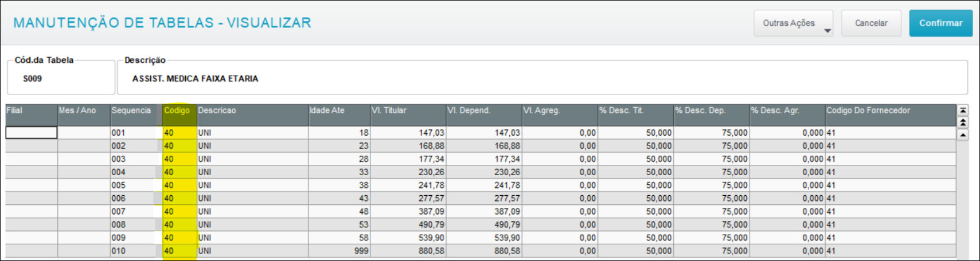Screen dimensions: 980x261
Task: Select the Idade Ate 999 cell
Action: coord(339,251)
